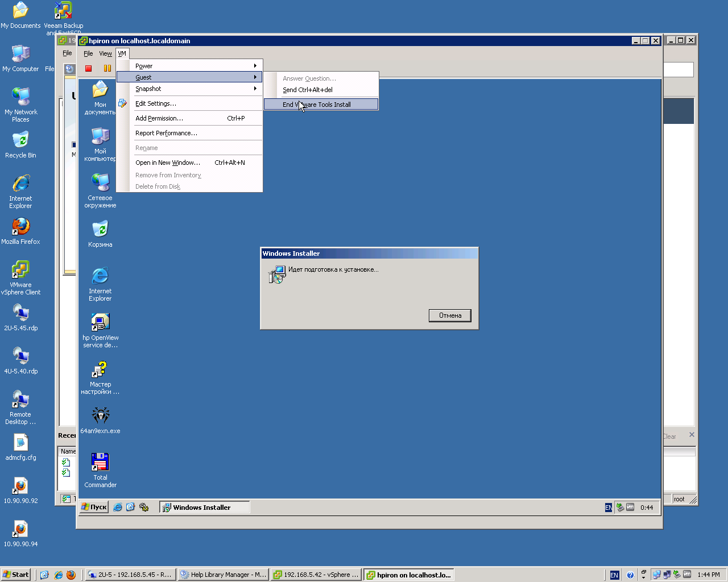
Task: Click Internet Explorer icon next to Пуск button
Action: 118,507
